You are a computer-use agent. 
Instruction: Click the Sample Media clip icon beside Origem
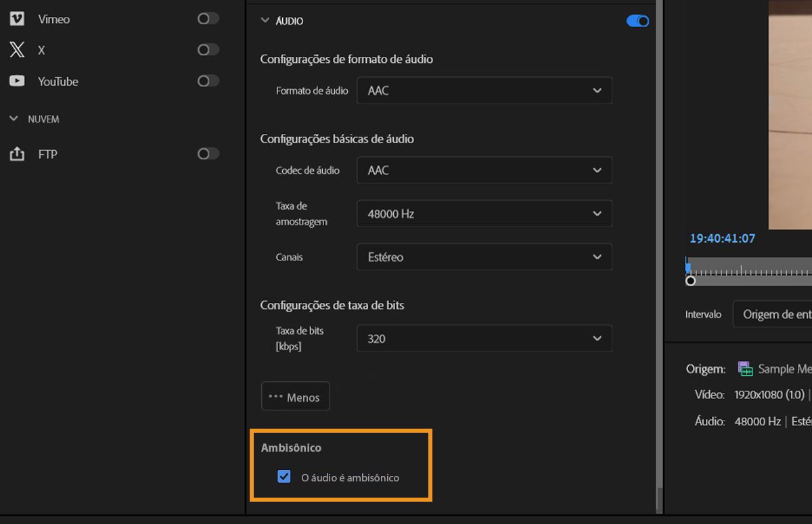coord(745,368)
